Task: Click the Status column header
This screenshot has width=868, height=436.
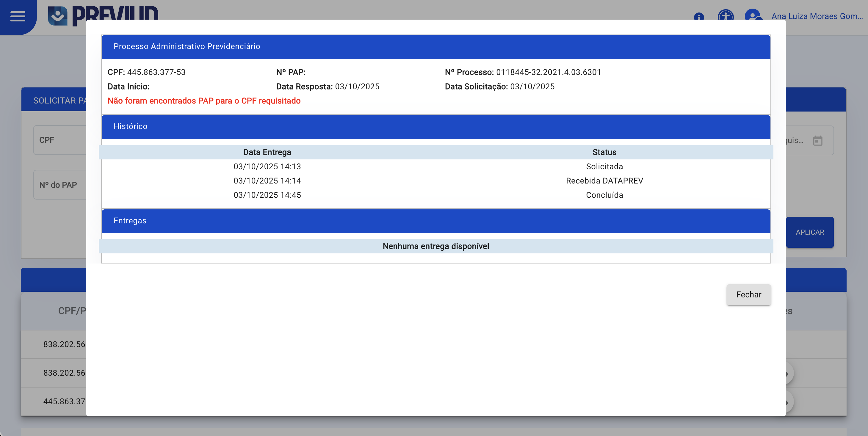Action: (604, 152)
